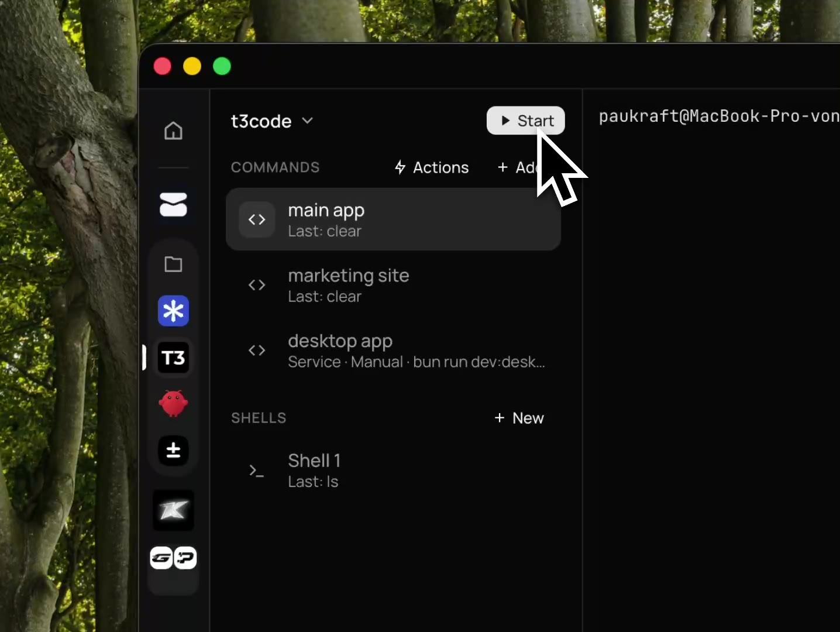Select the marketing site command
The width and height of the screenshot is (840, 632).
[393, 285]
